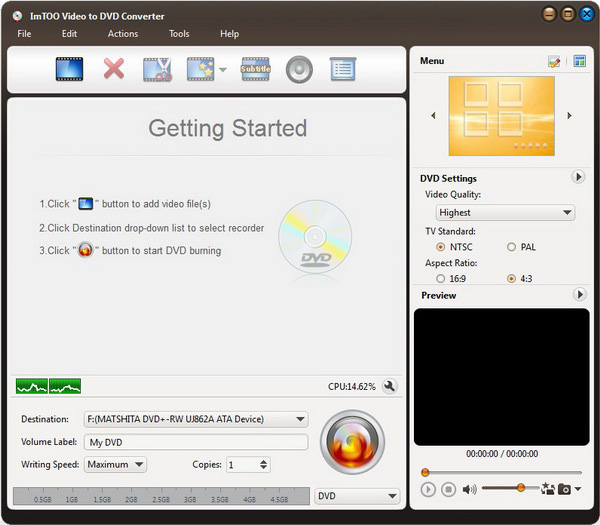This screenshot has height=525, width=600.
Task: Expand the Preview panel arrow
Action: coord(580,295)
